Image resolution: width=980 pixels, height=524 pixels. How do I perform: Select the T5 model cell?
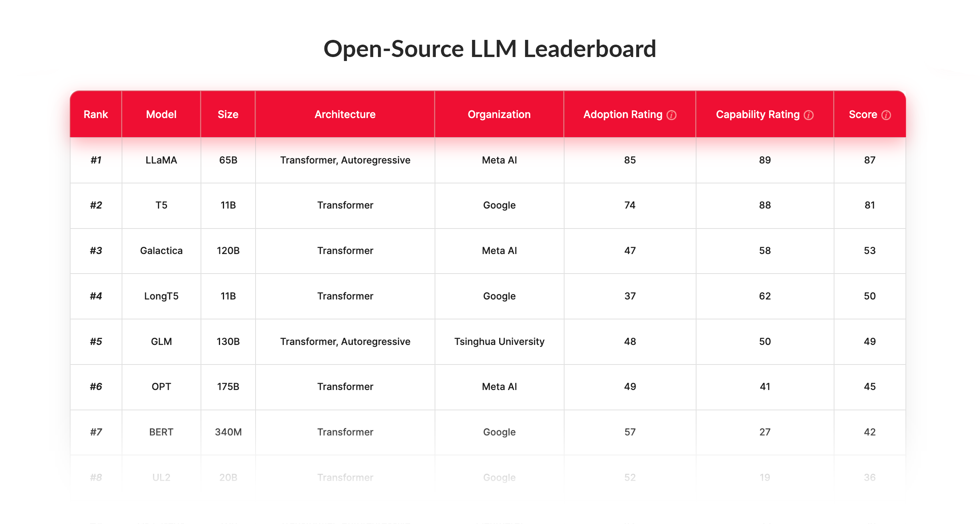click(161, 205)
